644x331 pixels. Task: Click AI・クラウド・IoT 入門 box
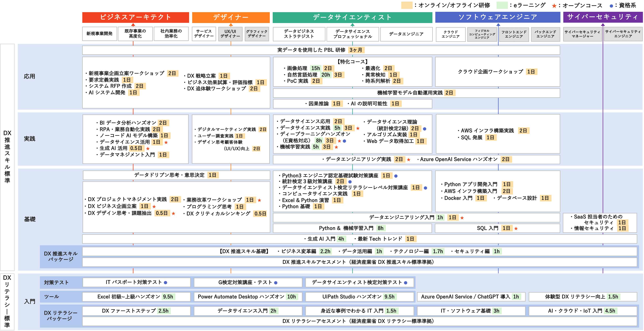[583, 311]
